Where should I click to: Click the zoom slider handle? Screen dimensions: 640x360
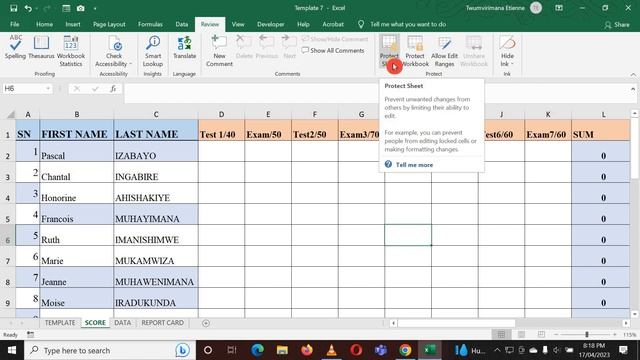click(x=587, y=335)
